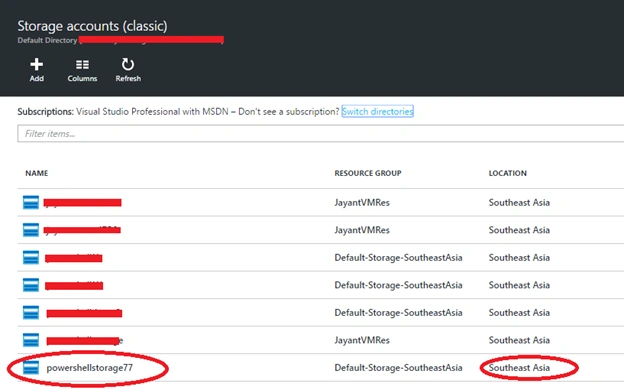
Task: Click the storage icon beside powershellstorage77
Action: [31, 368]
